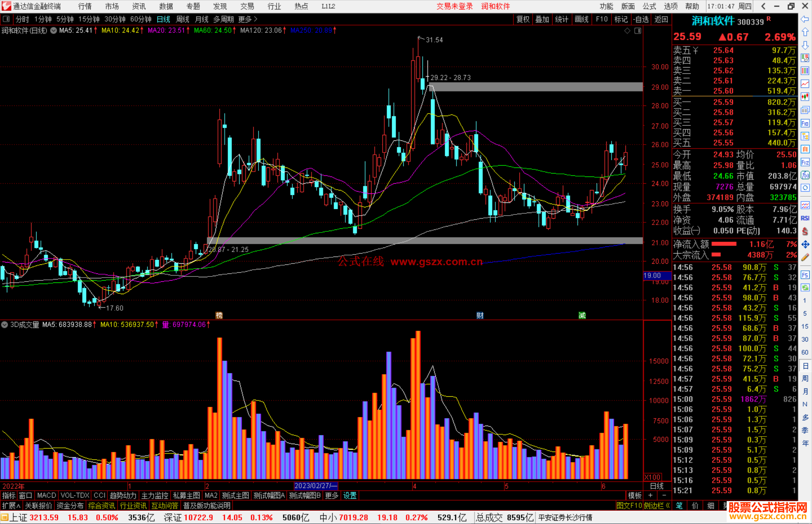812x524 pixels.
Task: Switch to 1-minute period in sidebar
Action: (x=804, y=301)
